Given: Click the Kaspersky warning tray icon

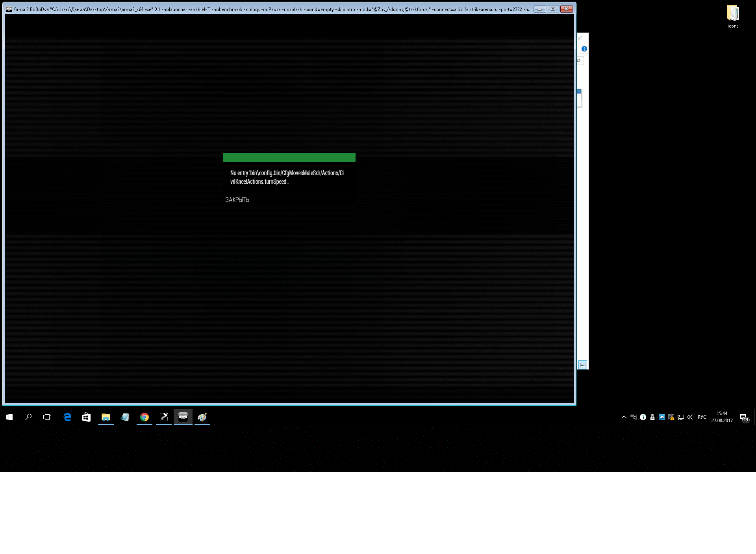Looking at the screenshot, I should [671, 417].
